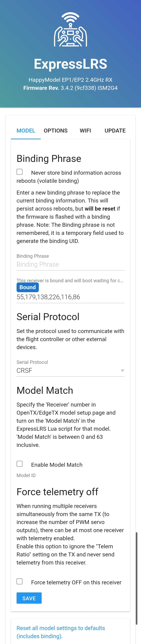Focus the Binding Phrase input field

click(x=70, y=264)
